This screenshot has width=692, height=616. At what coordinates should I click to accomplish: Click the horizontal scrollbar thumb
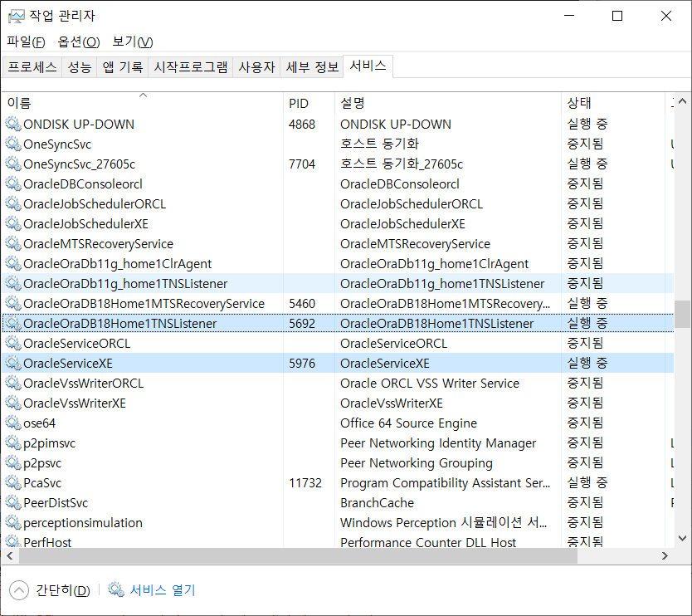pos(298,556)
